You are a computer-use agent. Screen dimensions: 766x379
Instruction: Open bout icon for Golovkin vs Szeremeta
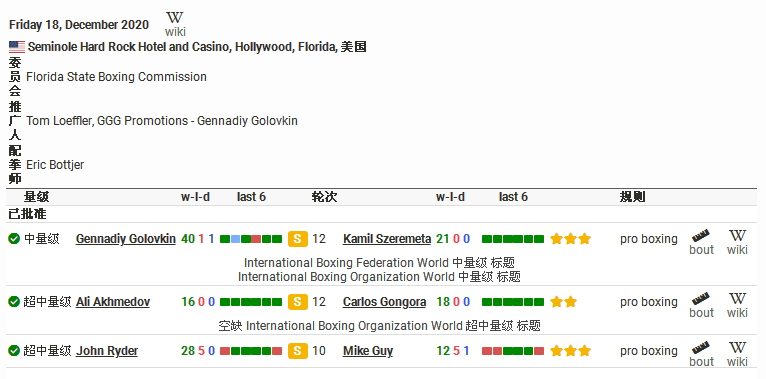[x=702, y=242]
